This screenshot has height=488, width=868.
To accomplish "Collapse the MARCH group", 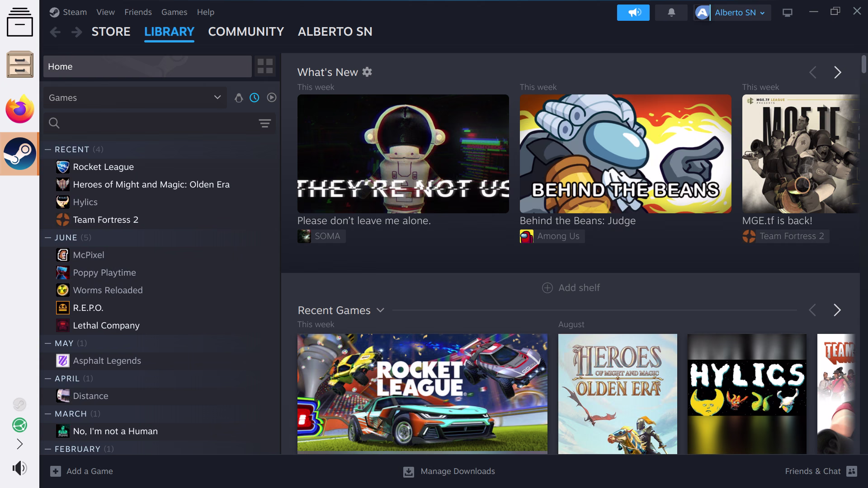I will click(48, 414).
